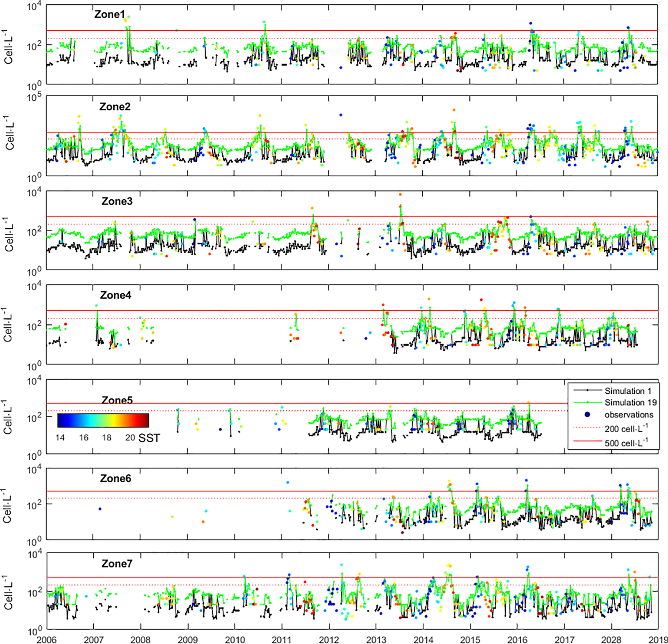Viewport: 668px width, 644px height.
Task: Click the Zone5 panel title
Action: (117, 400)
